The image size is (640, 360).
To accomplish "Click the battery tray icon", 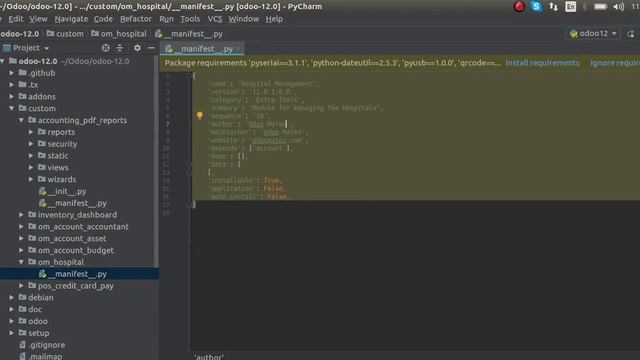I will tap(600, 7).
